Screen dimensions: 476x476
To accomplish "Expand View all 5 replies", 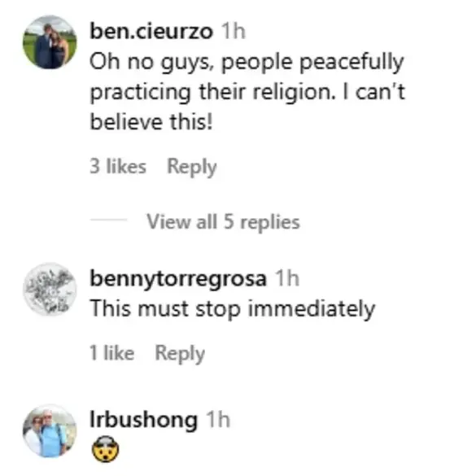I will (223, 221).
